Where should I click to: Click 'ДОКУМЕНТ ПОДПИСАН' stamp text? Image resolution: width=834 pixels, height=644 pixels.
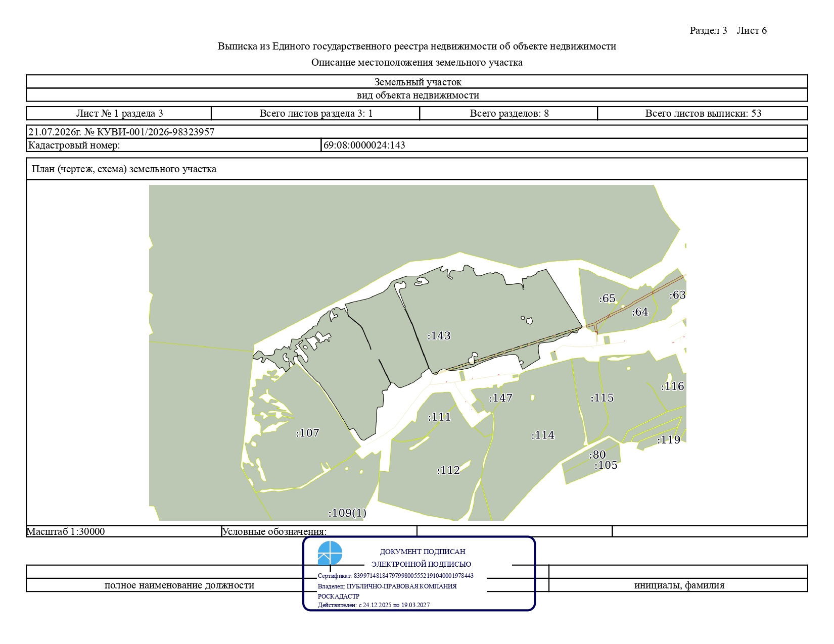pyautogui.click(x=423, y=552)
